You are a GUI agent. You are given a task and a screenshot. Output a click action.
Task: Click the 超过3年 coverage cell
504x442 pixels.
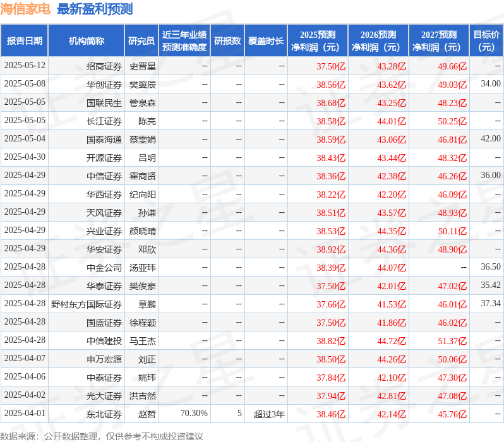pyautogui.click(x=268, y=414)
